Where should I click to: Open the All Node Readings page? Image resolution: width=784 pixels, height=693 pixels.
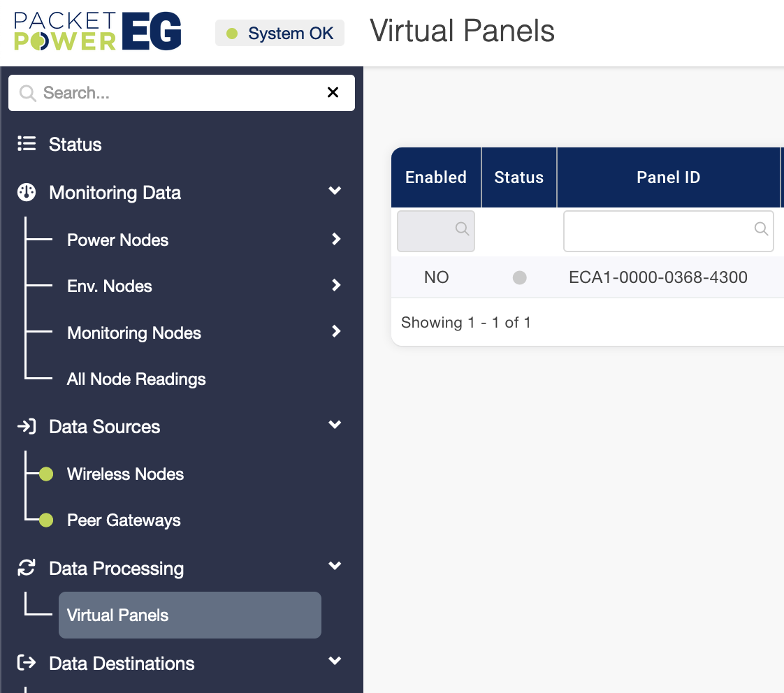coord(136,379)
